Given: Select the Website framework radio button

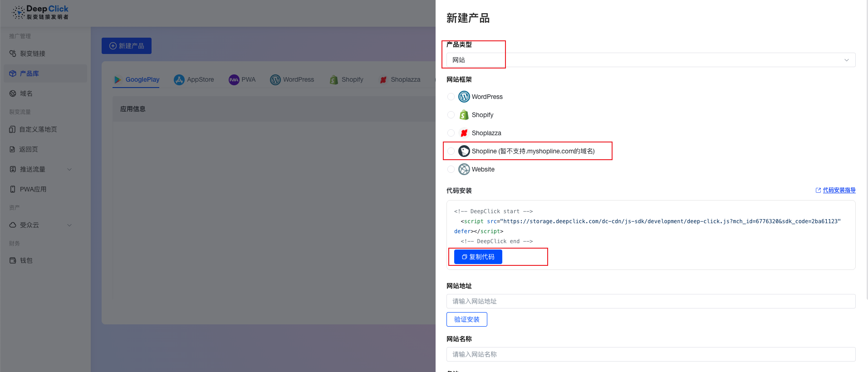Looking at the screenshot, I should tap(451, 169).
